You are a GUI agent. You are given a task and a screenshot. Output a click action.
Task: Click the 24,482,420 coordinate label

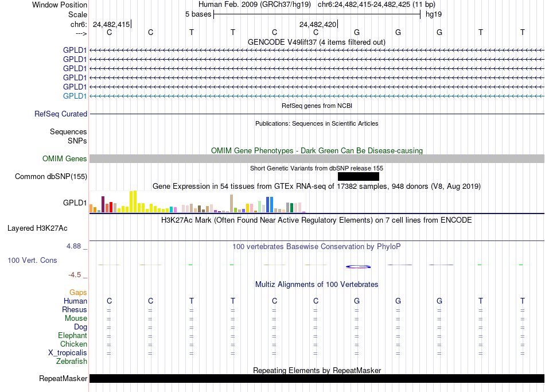click(318, 24)
